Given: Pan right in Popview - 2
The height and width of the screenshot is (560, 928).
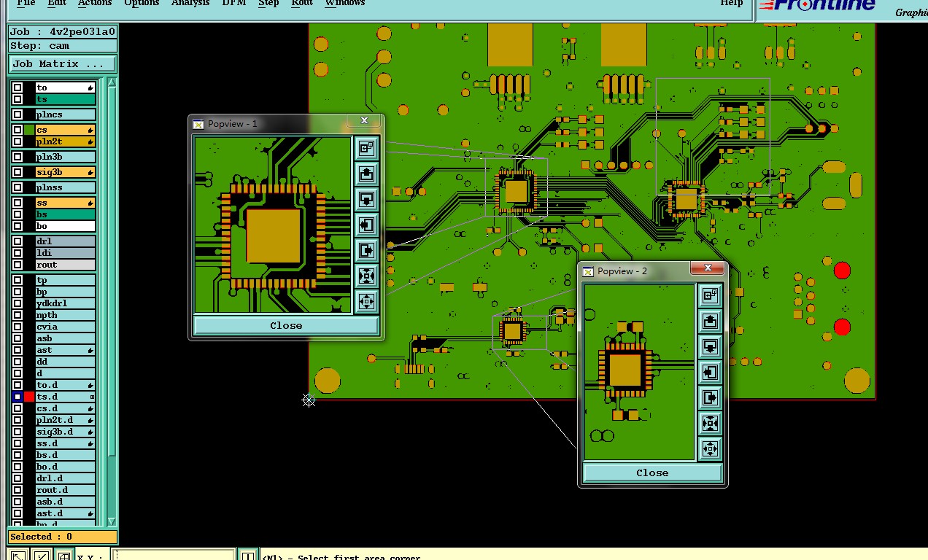Looking at the screenshot, I should point(710,397).
